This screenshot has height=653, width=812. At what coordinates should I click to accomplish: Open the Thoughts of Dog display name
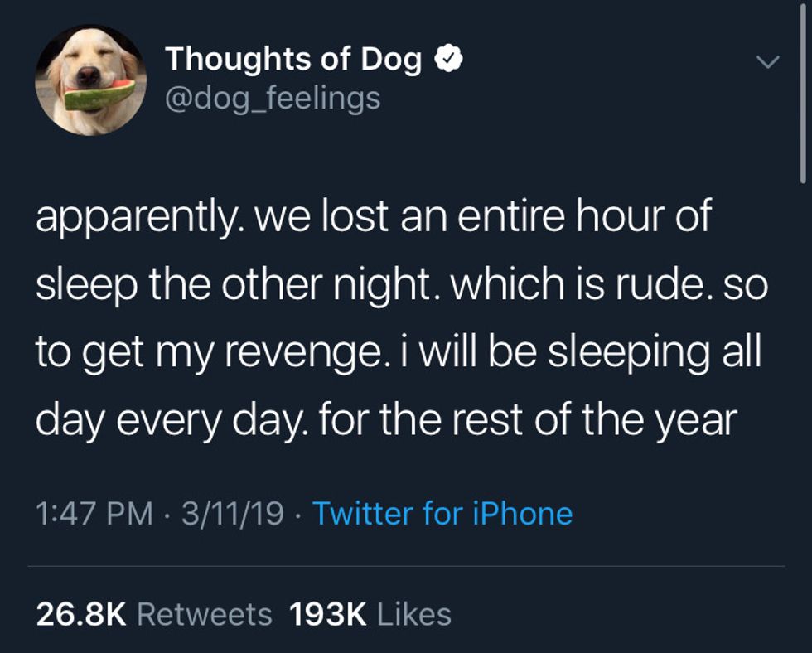pyautogui.click(x=293, y=60)
